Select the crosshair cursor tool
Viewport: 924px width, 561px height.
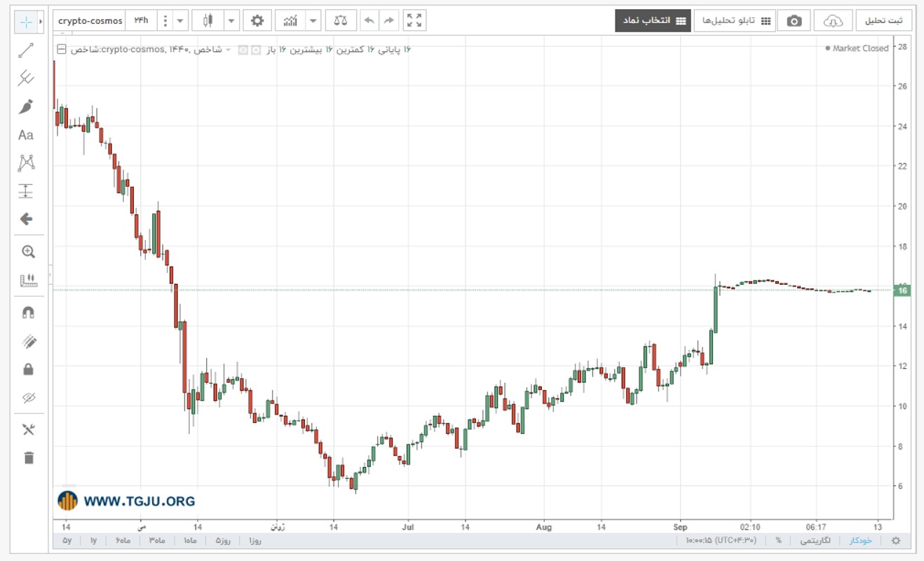(x=26, y=21)
